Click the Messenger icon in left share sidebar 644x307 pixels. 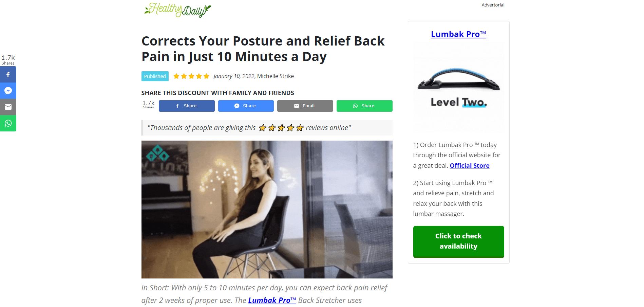click(8, 91)
